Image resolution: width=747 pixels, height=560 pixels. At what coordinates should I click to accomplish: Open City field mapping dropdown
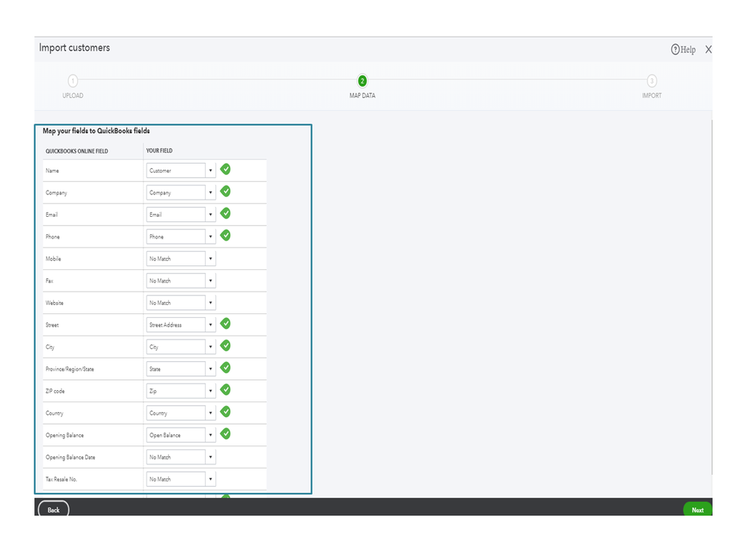(x=181, y=347)
